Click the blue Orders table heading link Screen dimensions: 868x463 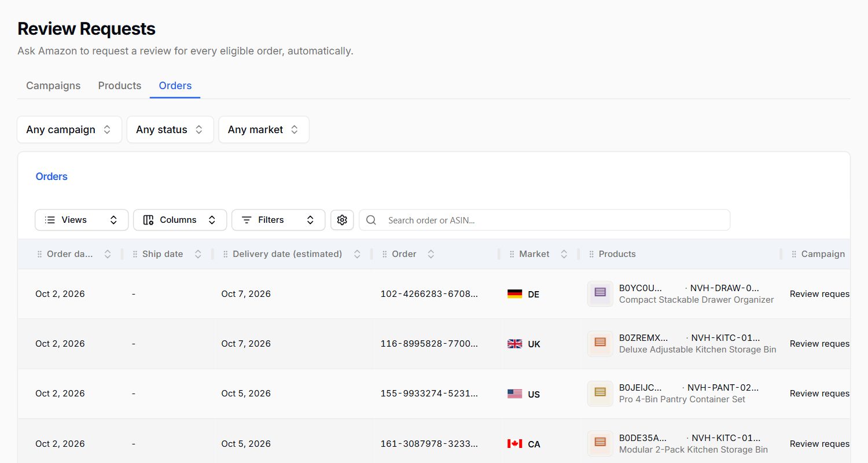pos(52,177)
